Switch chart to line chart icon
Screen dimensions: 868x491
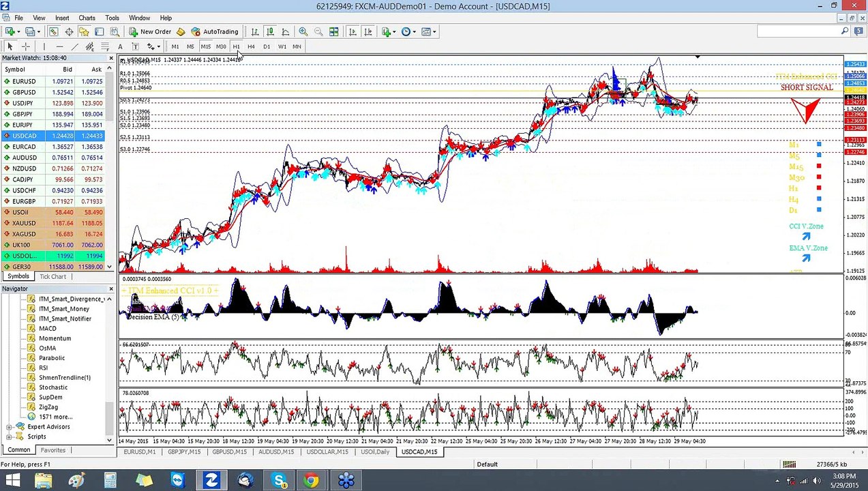(x=286, y=31)
